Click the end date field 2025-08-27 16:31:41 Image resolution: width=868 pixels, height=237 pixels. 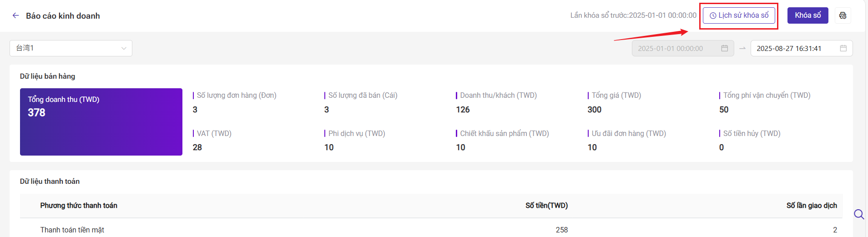[x=802, y=48]
